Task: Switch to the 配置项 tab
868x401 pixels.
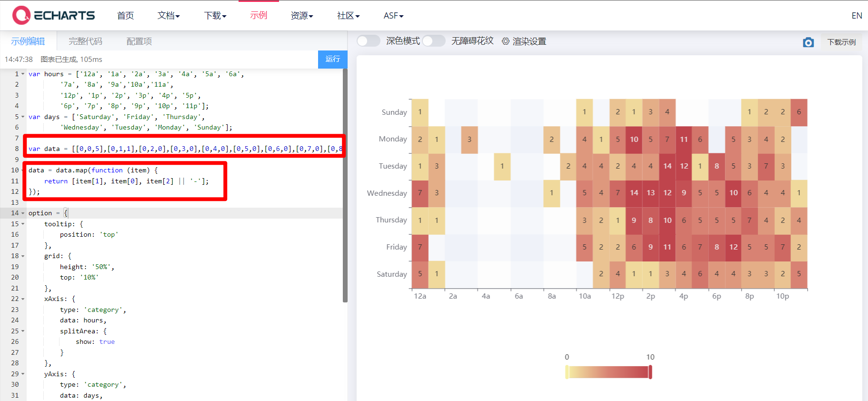Action: tap(139, 41)
